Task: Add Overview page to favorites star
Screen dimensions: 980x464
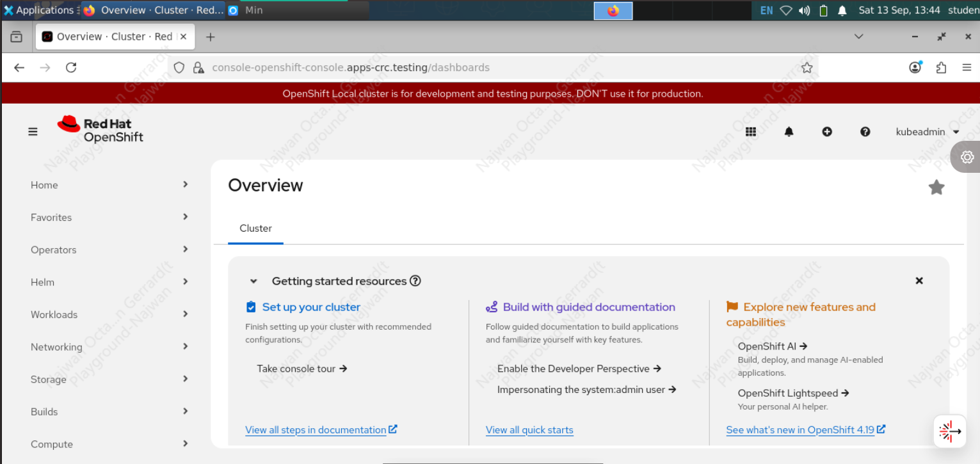Action: (936, 188)
